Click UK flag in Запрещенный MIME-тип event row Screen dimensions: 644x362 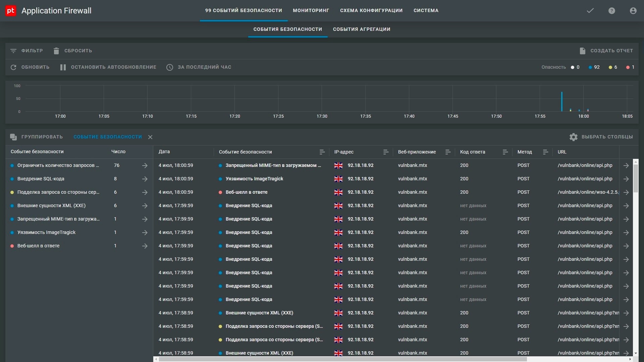(338, 166)
